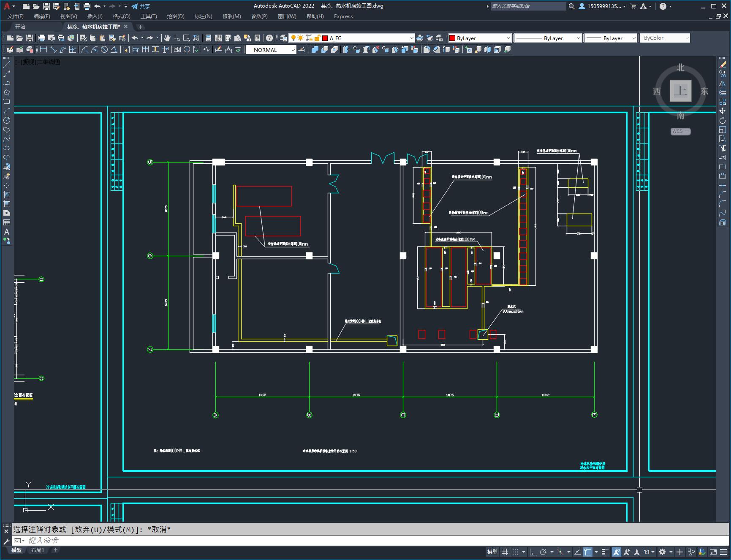Click the Linear dimension tool icon
The image size is (731, 560).
[43, 50]
